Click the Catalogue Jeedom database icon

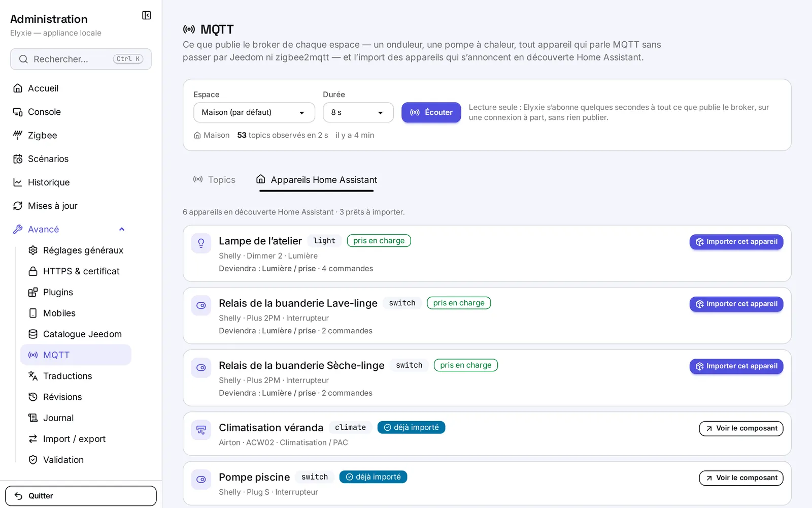tap(33, 334)
